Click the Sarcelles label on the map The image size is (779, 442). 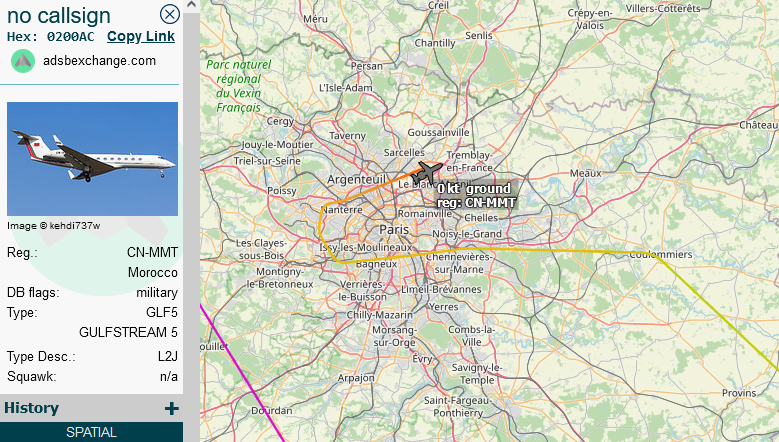404,152
